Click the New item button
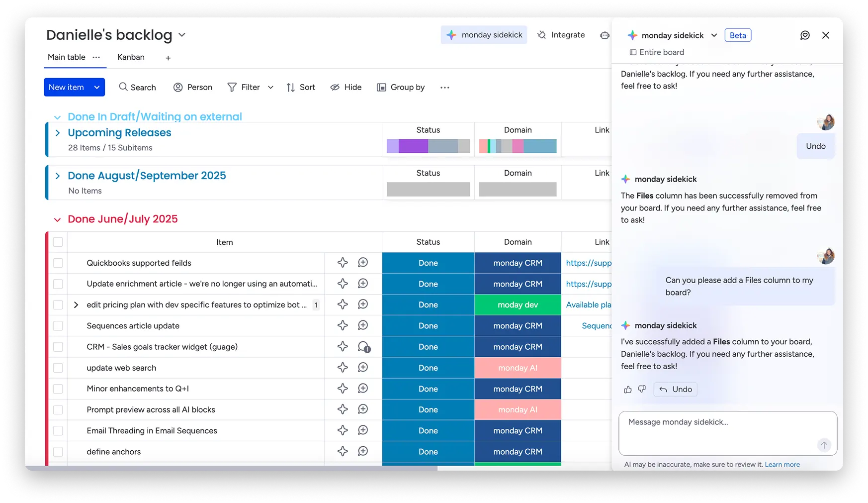Screen dimensions: 868x503 66,87
